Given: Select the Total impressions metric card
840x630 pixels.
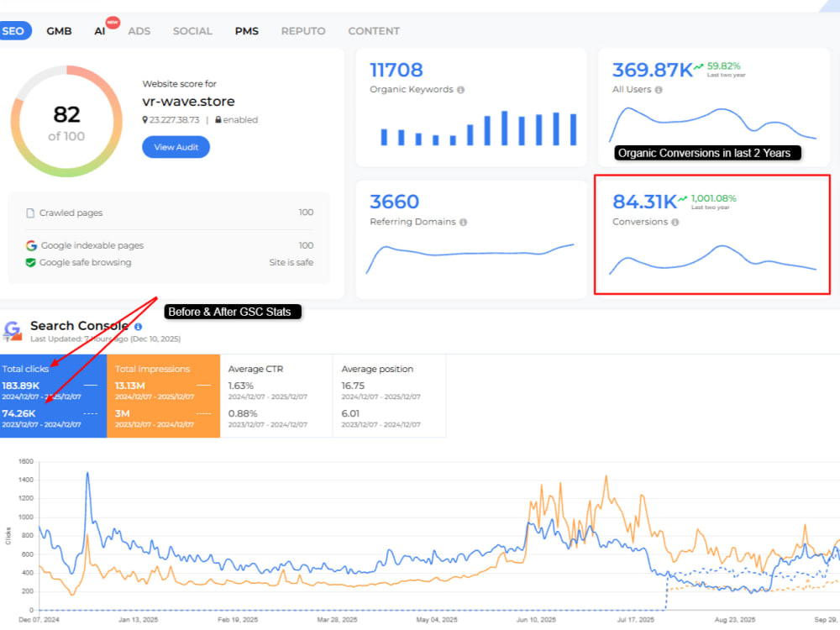Looking at the screenshot, I should pyautogui.click(x=164, y=396).
